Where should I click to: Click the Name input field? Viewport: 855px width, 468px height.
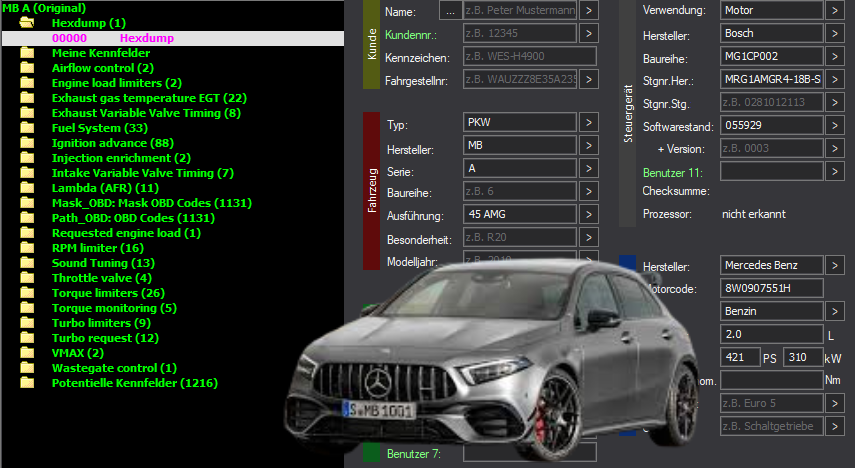pyautogui.click(x=520, y=10)
